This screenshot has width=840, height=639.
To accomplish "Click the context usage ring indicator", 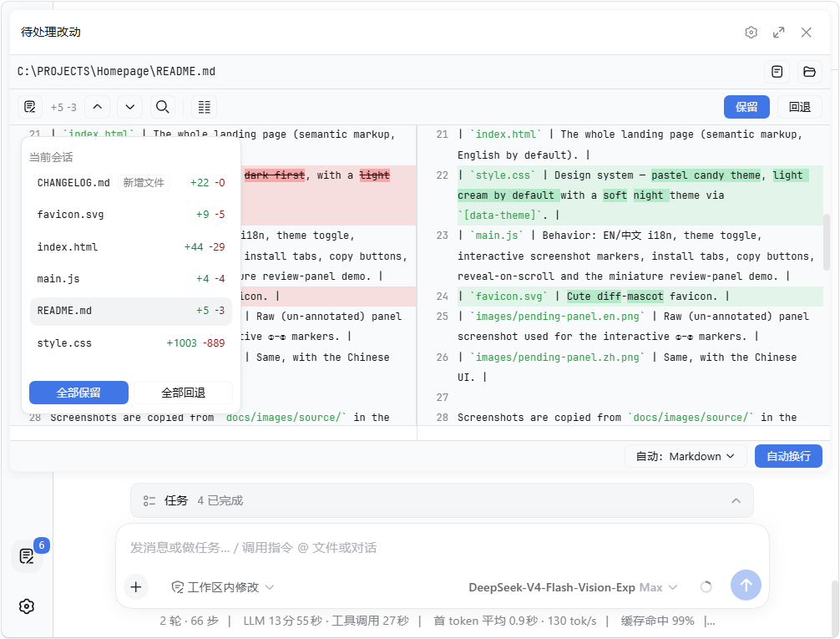I will pos(706,587).
